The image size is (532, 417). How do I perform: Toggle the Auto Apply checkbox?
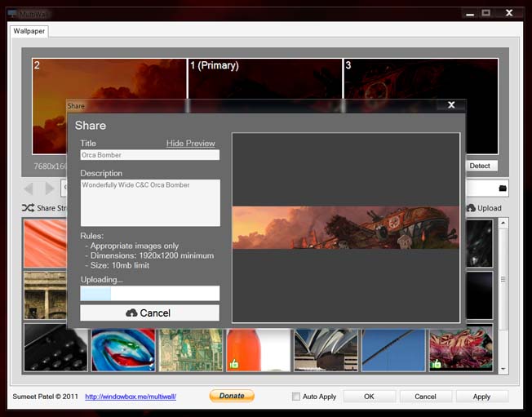(x=296, y=397)
